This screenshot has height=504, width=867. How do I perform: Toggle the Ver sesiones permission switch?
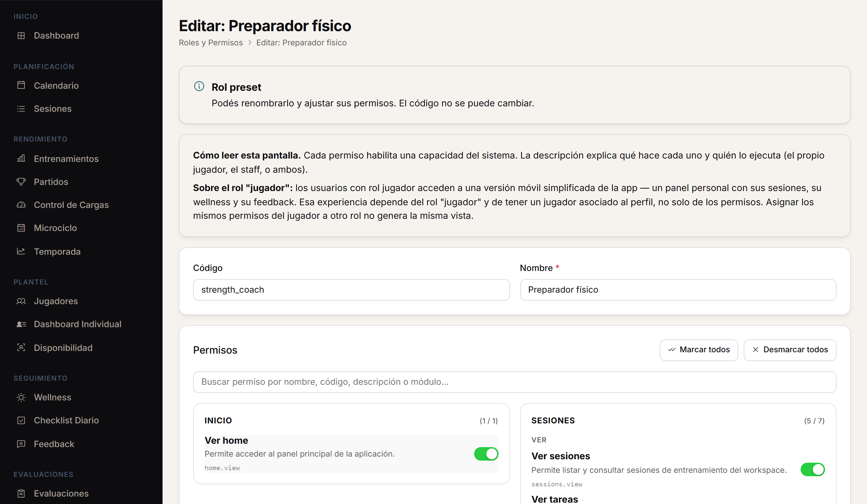tap(812, 469)
